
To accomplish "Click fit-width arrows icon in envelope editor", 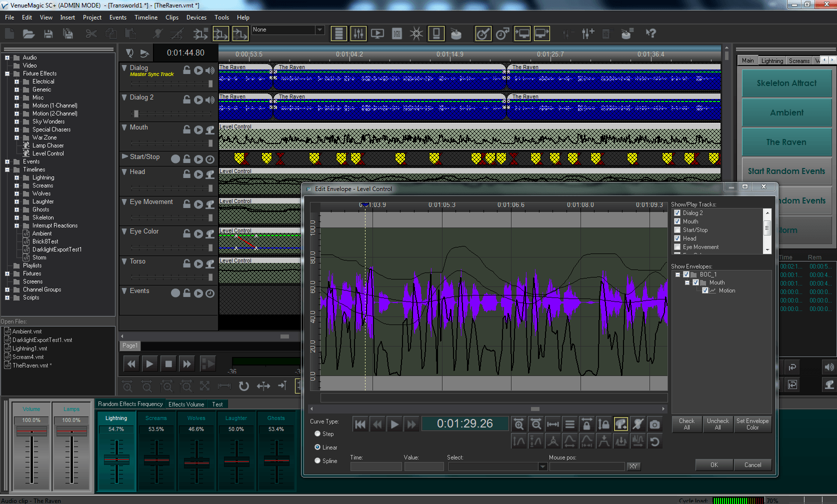I will (x=553, y=424).
